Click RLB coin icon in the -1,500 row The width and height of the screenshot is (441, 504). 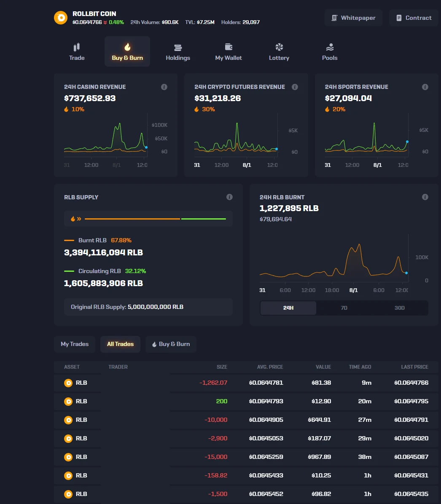68,494
